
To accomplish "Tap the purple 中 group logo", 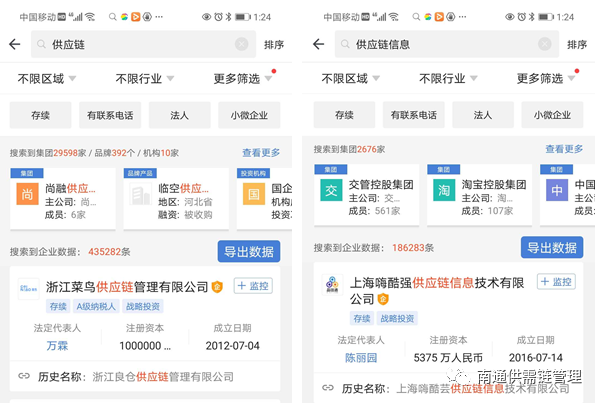I will (x=557, y=190).
